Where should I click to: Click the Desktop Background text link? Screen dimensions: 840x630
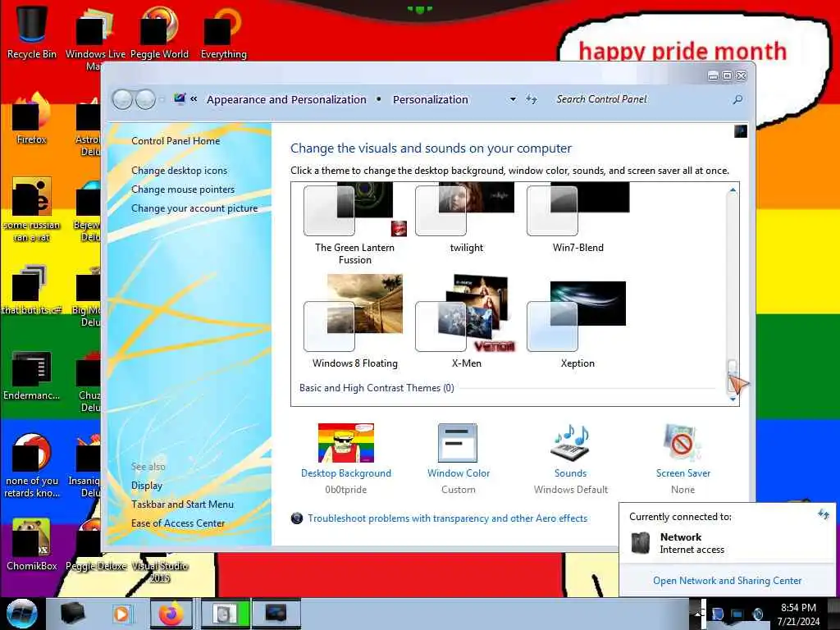point(346,473)
